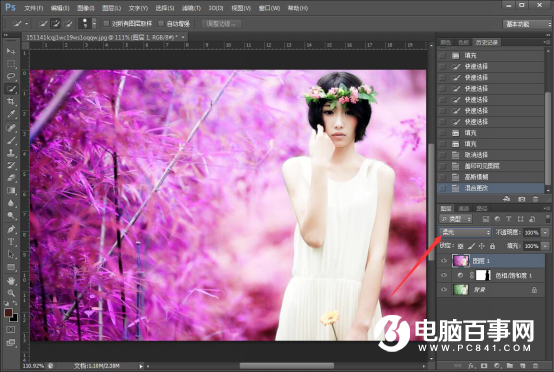Open the 基本功能 workspace dropdown

point(526,24)
